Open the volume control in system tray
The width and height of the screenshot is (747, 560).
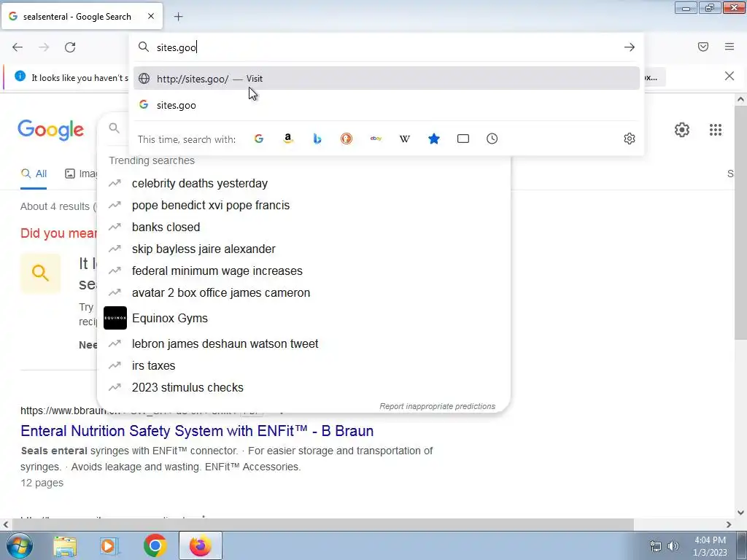pos(673,546)
